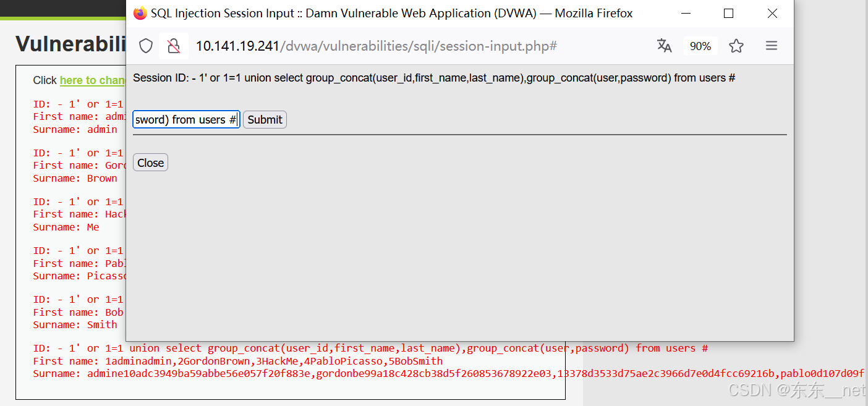Image resolution: width=868 pixels, height=406 pixels.
Task: Click 'Surname: Me' result text
Action: coord(66,227)
